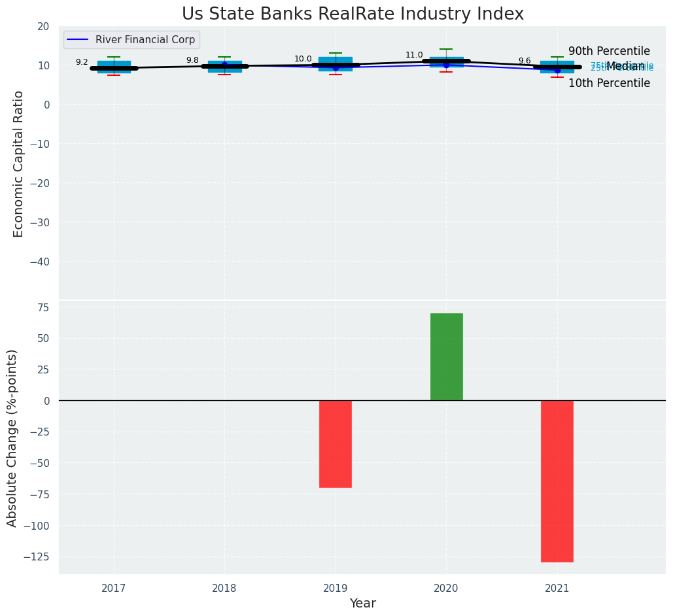Click the blue legend line sample
Image resolution: width=673 pixels, height=616 pixels.
78,40
